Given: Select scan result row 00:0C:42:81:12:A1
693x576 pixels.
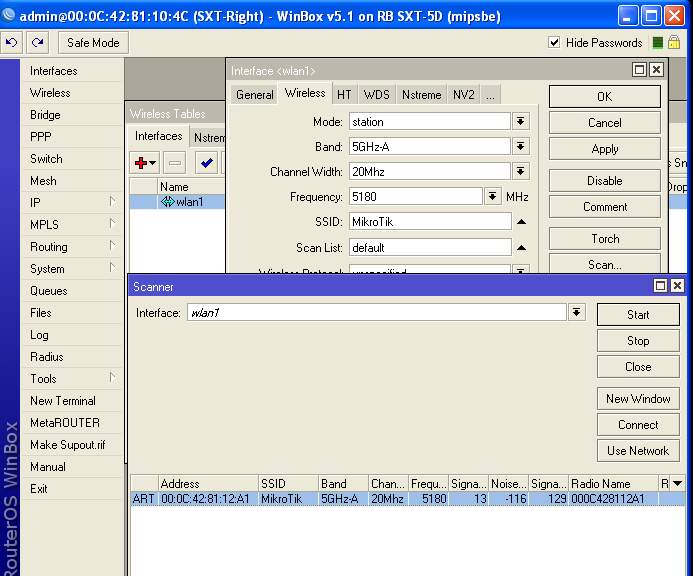Looking at the screenshot, I should click(407, 499).
